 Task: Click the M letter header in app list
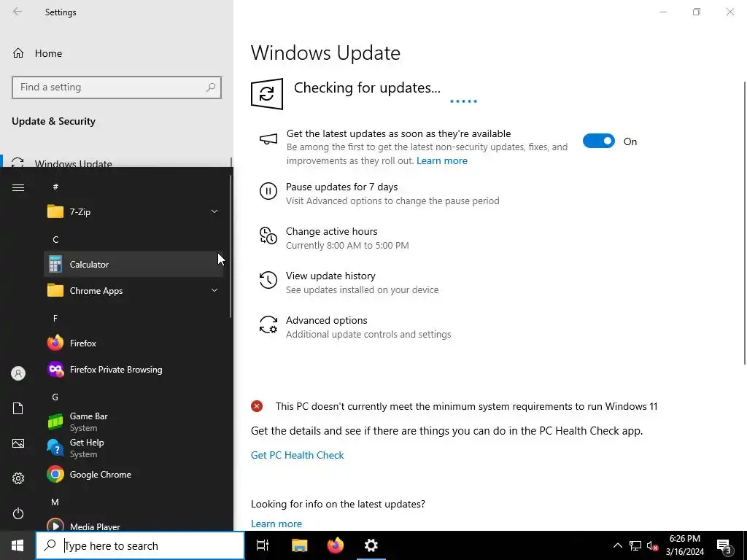[x=55, y=502]
